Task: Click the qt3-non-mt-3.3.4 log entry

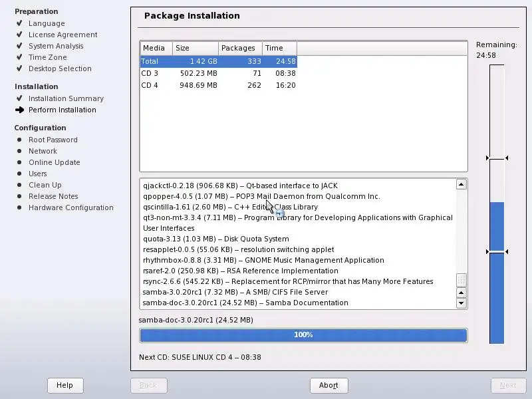Action: coord(298,223)
